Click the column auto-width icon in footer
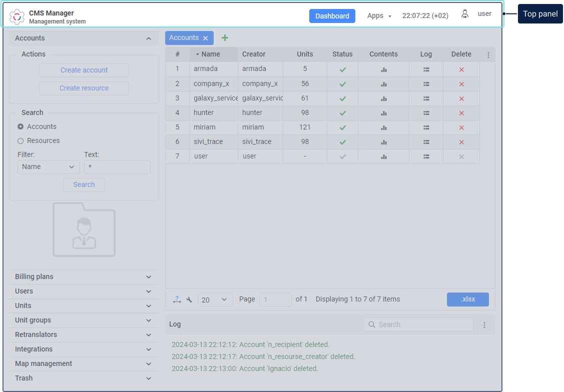The width and height of the screenshot is (564, 392). [x=177, y=299]
